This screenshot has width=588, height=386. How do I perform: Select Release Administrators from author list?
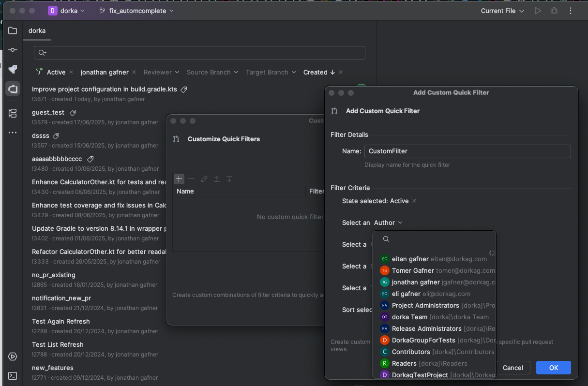(434, 328)
